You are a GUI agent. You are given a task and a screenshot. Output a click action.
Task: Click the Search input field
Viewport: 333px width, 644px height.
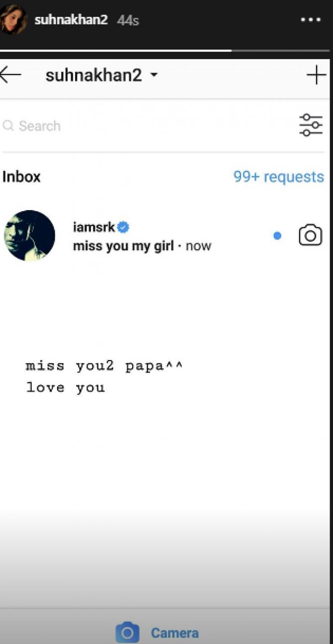149,126
